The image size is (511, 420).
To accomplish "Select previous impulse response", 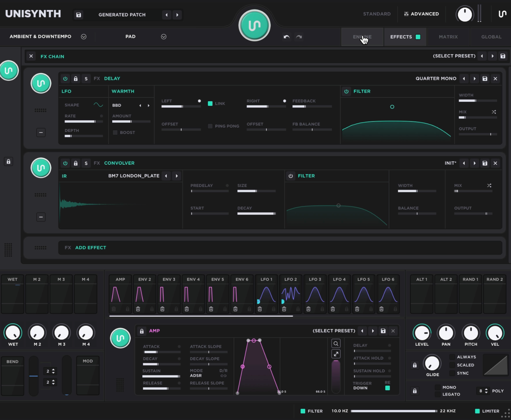I will click(x=166, y=176).
